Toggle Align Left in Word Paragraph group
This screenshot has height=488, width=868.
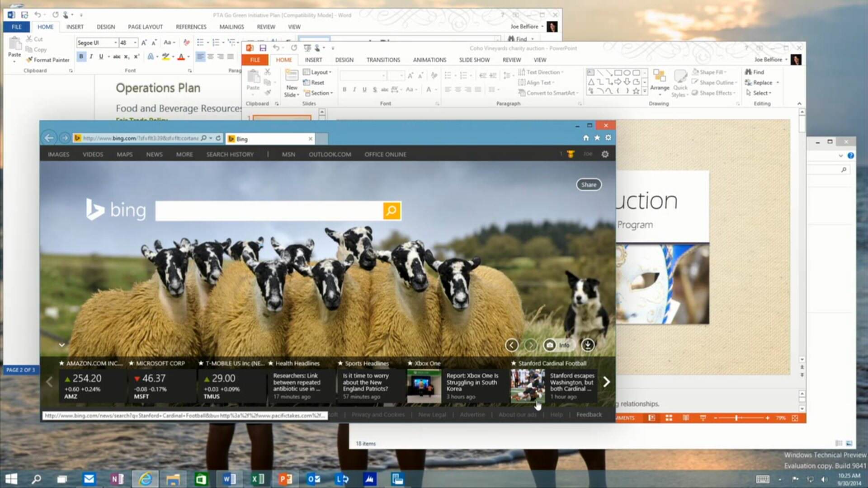click(200, 56)
